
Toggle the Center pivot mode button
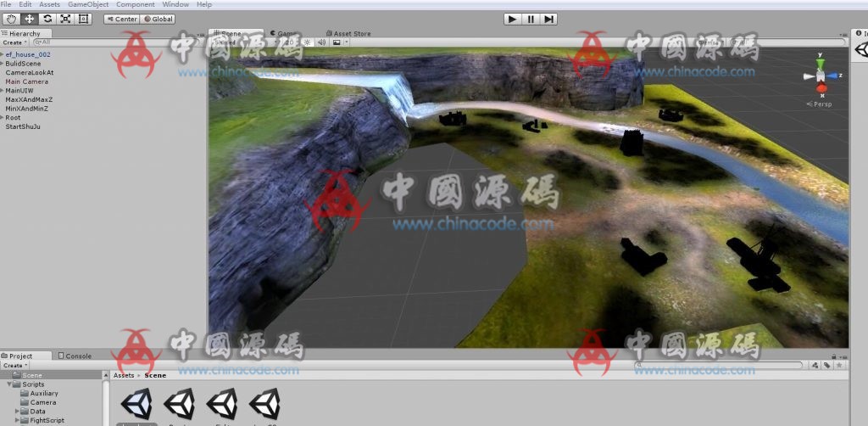[121, 19]
